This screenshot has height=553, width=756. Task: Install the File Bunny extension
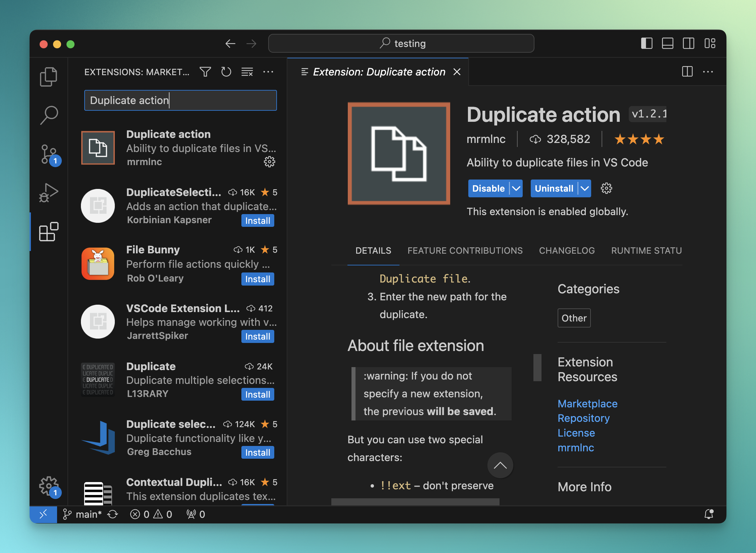click(x=257, y=279)
